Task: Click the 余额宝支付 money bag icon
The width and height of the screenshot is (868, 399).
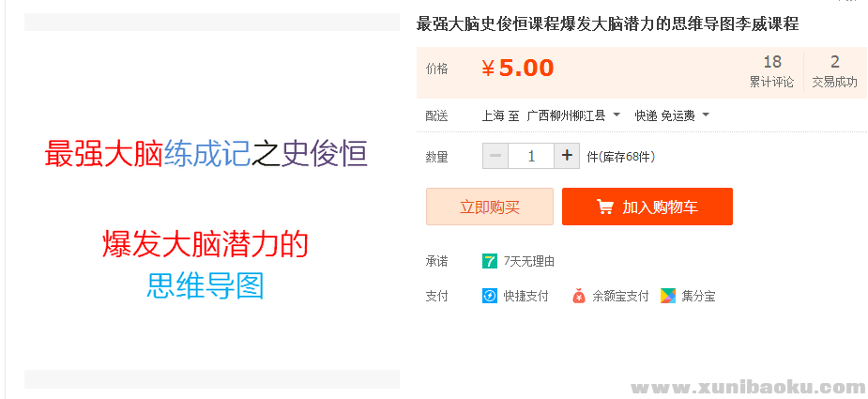Action: pos(579,296)
